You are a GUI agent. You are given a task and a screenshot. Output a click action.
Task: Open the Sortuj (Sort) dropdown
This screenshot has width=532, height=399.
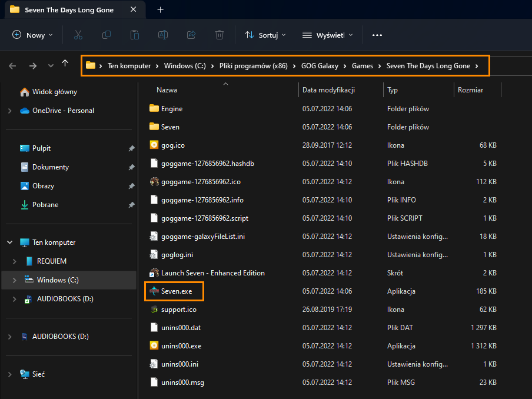pyautogui.click(x=265, y=35)
